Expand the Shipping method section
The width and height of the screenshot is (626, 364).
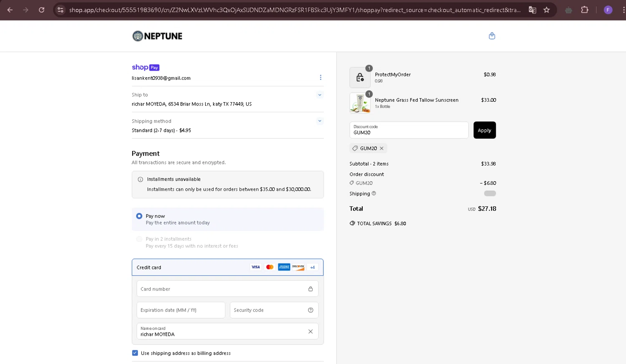(320, 121)
